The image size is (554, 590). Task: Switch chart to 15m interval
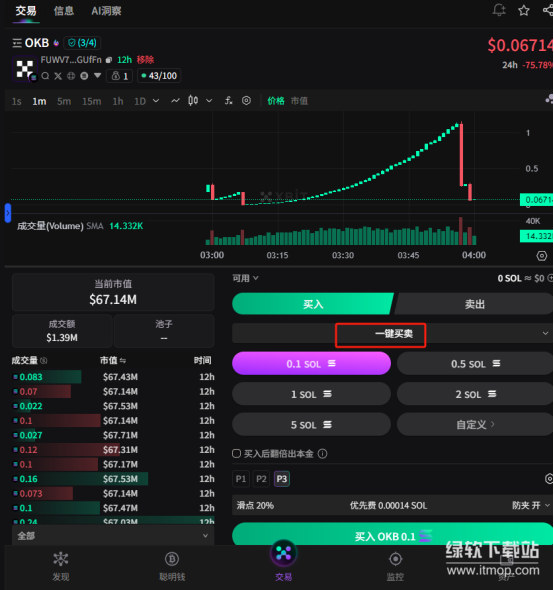click(x=91, y=101)
